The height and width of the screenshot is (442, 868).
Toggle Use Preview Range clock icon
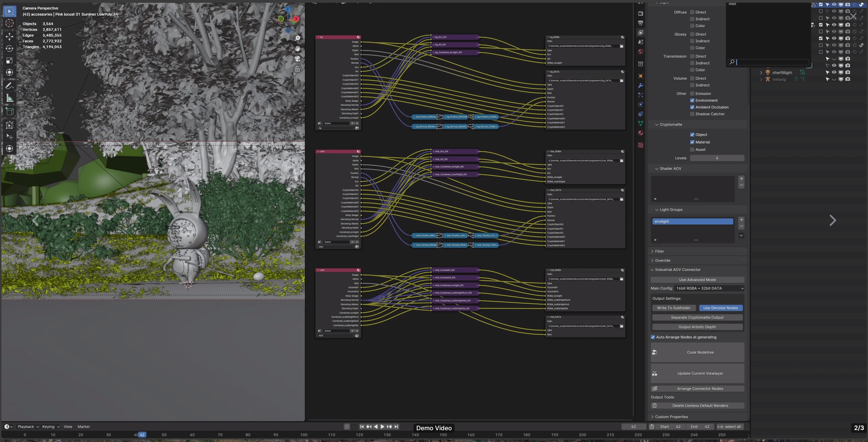(x=652, y=426)
